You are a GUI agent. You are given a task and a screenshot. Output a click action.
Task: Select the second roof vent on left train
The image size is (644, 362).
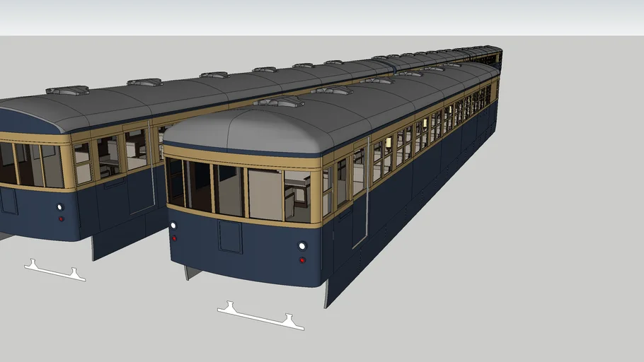144,82
